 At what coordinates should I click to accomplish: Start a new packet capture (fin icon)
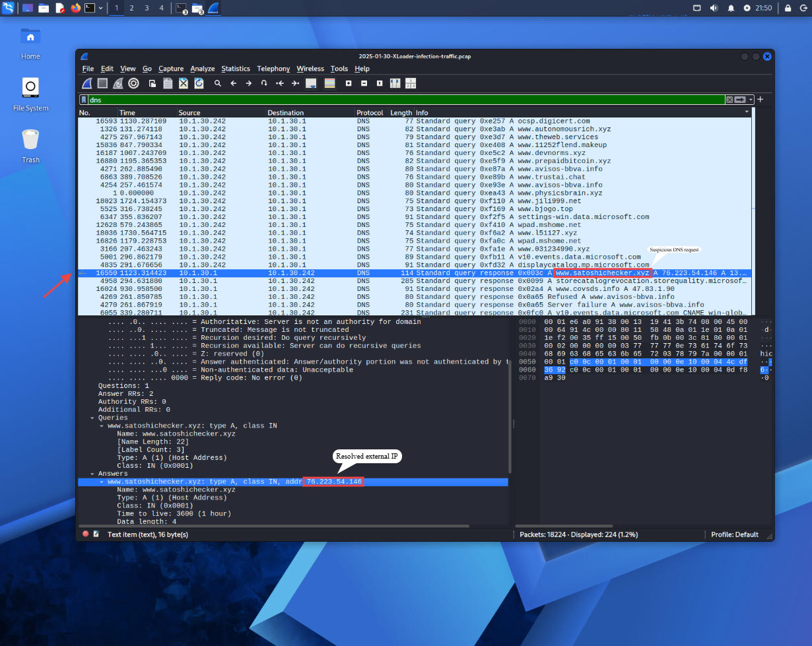(87, 83)
